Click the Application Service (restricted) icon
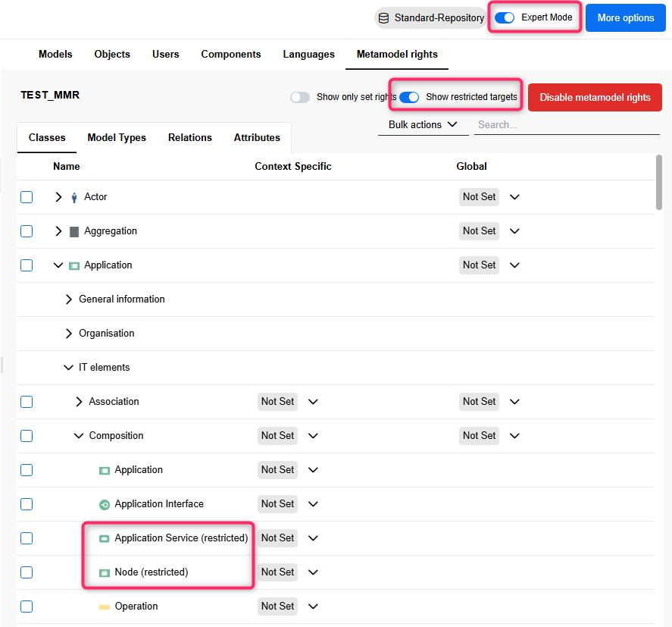Viewport: 672px width, 627px height. click(105, 538)
